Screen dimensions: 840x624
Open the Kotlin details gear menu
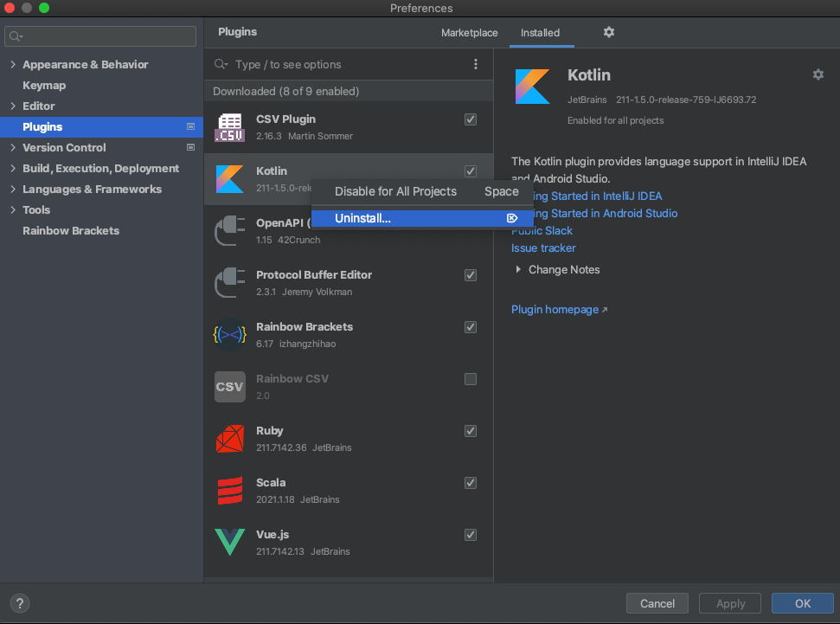818,74
